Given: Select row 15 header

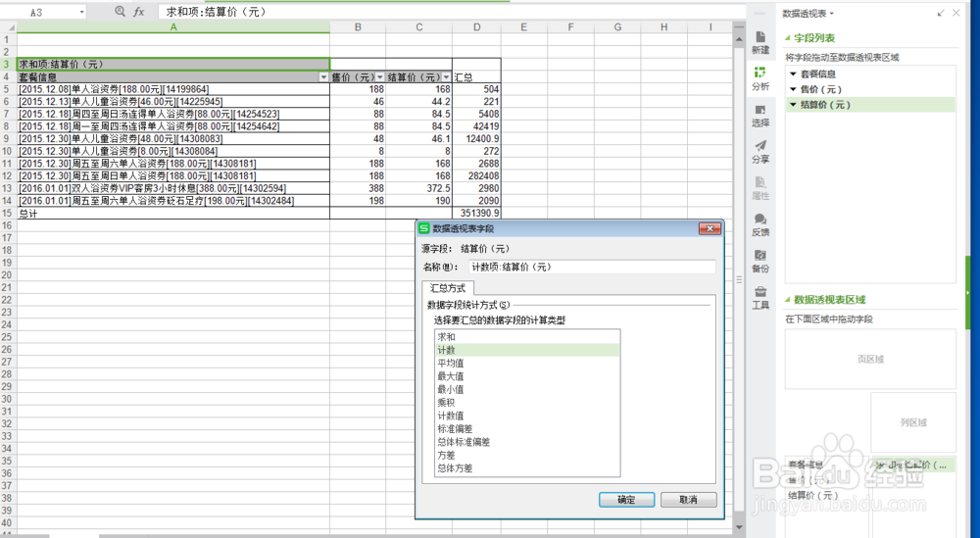Looking at the screenshot, I should click(x=8, y=214).
